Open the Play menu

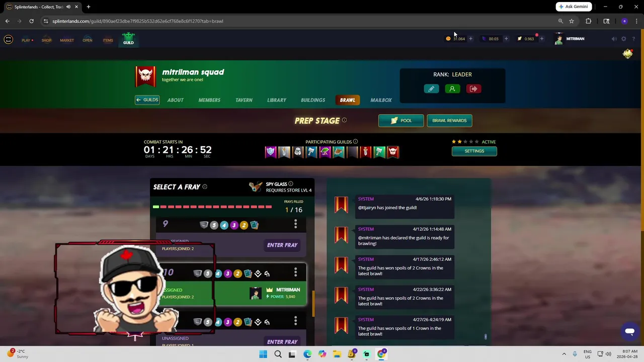pyautogui.click(x=27, y=40)
